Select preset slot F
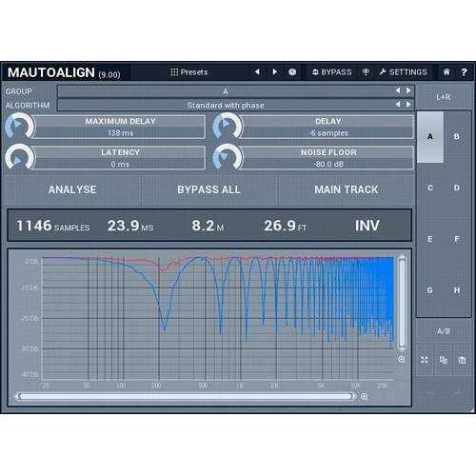Viewport: 476px width, 476px height. pyautogui.click(x=457, y=239)
